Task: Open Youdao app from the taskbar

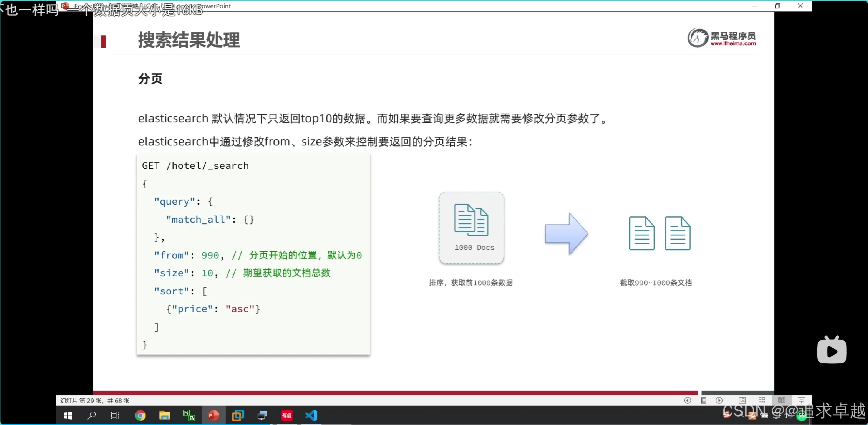Action: pyautogui.click(x=287, y=415)
